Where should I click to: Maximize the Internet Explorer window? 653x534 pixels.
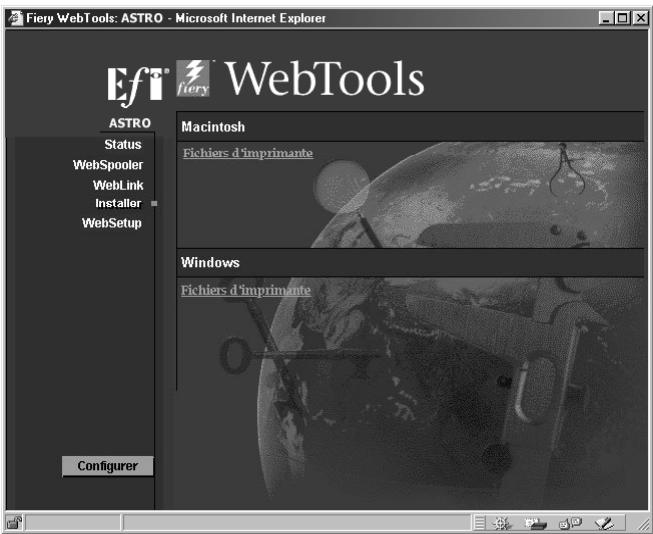coord(623,18)
